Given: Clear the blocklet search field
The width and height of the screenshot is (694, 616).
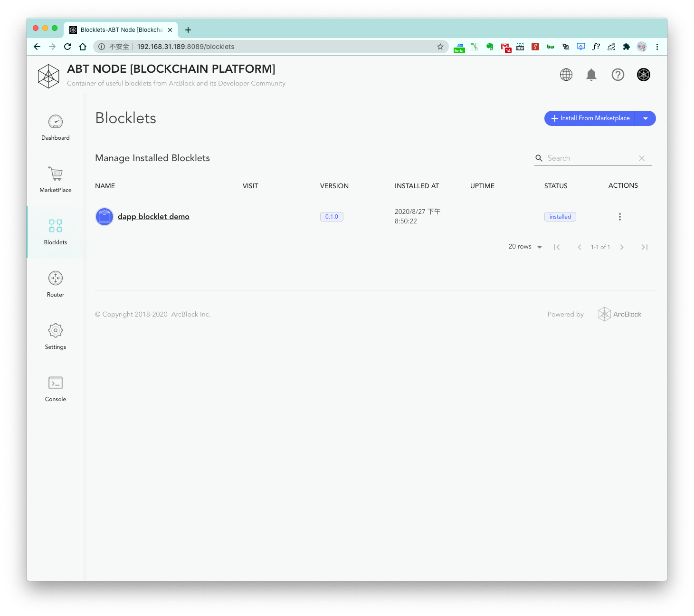Looking at the screenshot, I should (x=642, y=158).
